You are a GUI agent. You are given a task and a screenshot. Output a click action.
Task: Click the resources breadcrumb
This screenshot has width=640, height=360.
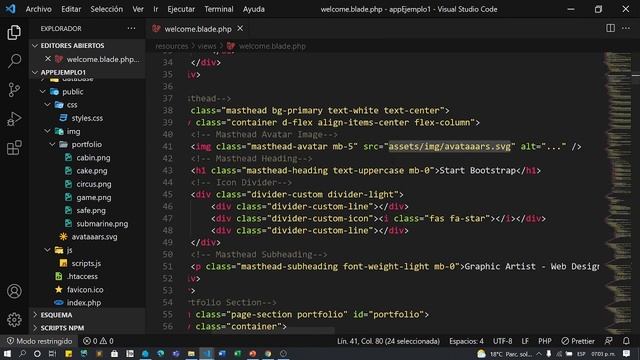(171, 46)
